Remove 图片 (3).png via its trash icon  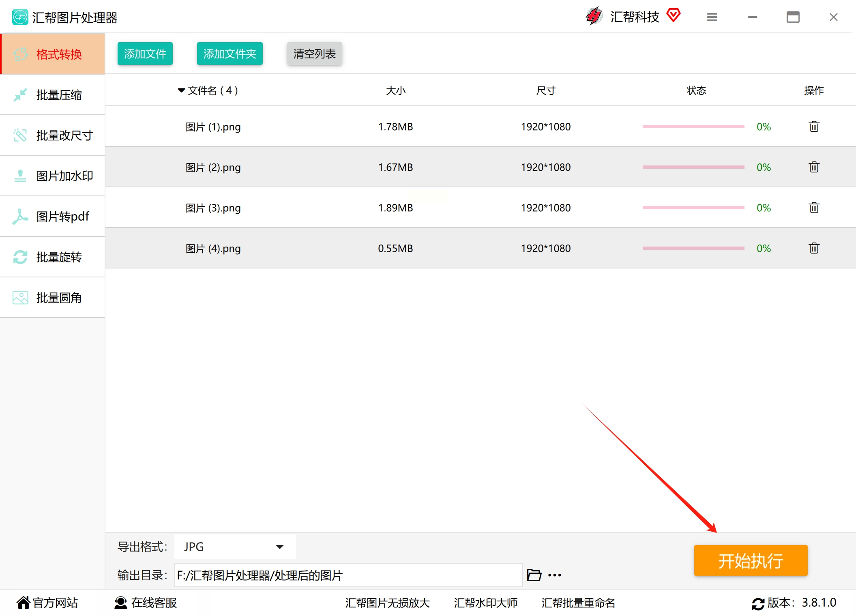(x=814, y=208)
